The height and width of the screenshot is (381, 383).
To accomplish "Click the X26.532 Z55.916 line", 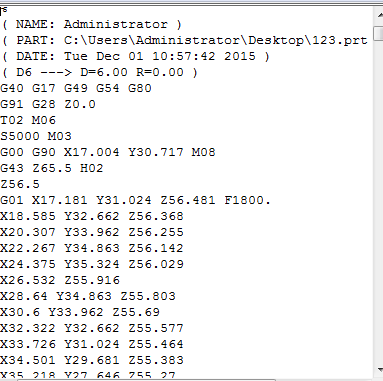I will click(60, 280).
